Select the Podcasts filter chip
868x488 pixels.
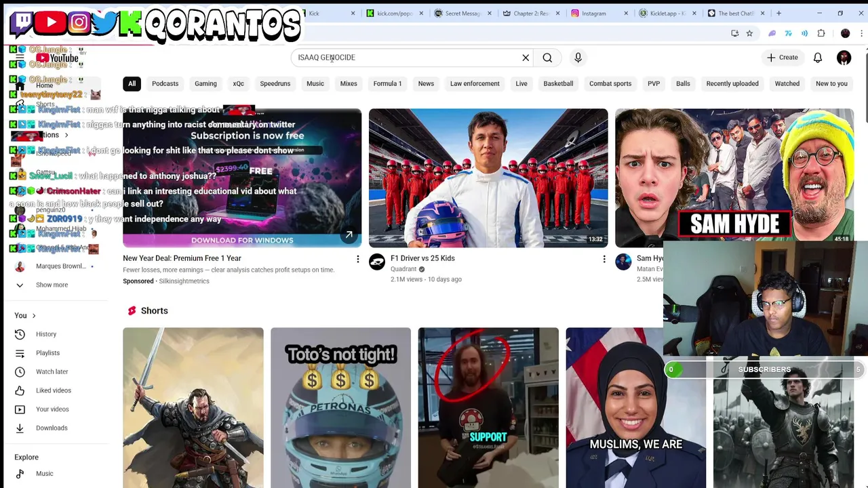coord(165,83)
